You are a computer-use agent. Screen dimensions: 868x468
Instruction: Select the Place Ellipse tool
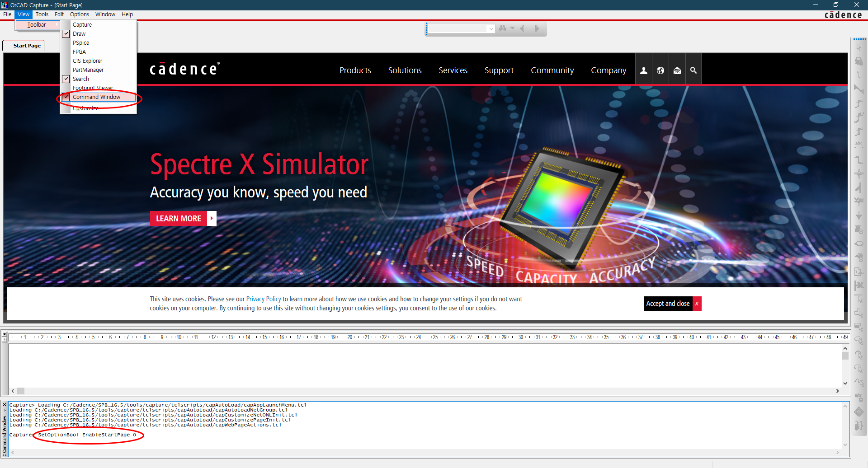coord(859,341)
